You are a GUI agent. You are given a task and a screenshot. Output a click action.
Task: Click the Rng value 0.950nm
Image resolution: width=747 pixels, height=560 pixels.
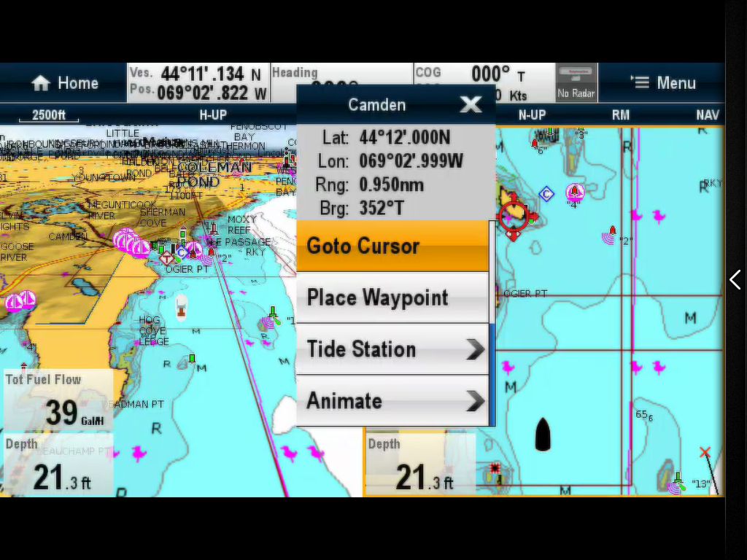click(x=391, y=184)
